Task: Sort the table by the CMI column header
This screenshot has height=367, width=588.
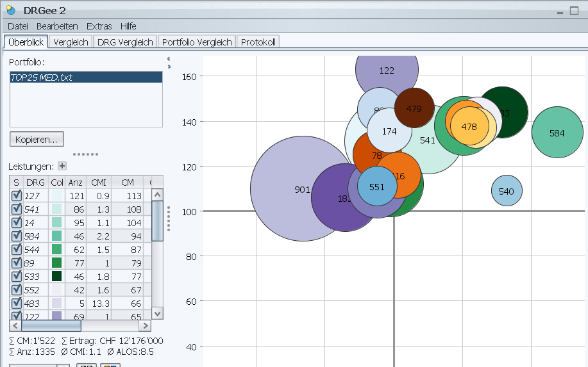Action: (x=99, y=182)
